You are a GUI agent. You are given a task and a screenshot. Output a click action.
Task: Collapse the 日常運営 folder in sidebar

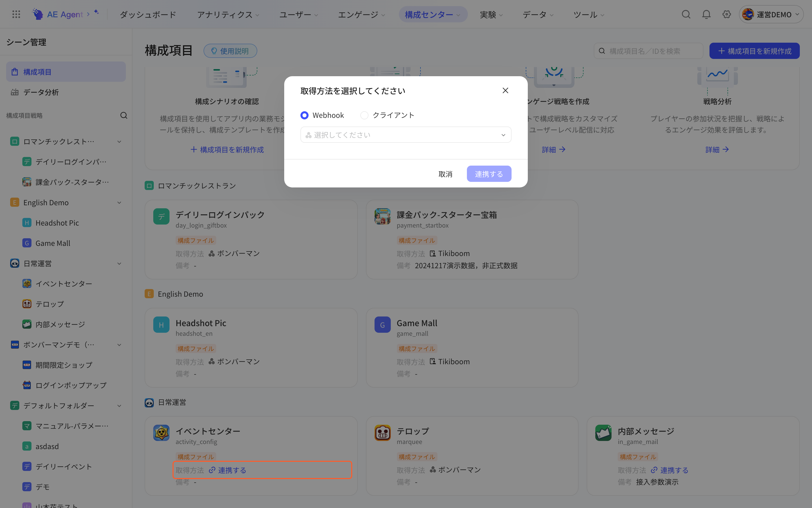pyautogui.click(x=119, y=264)
